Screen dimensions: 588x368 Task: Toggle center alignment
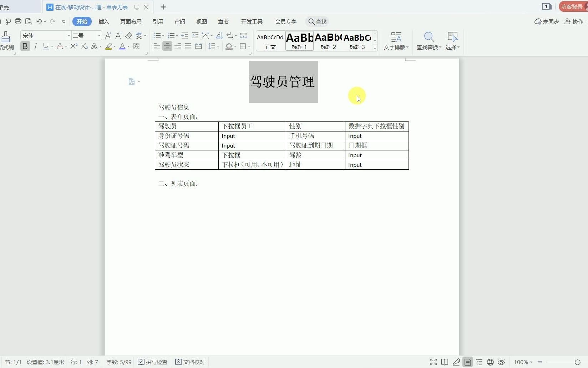167,46
